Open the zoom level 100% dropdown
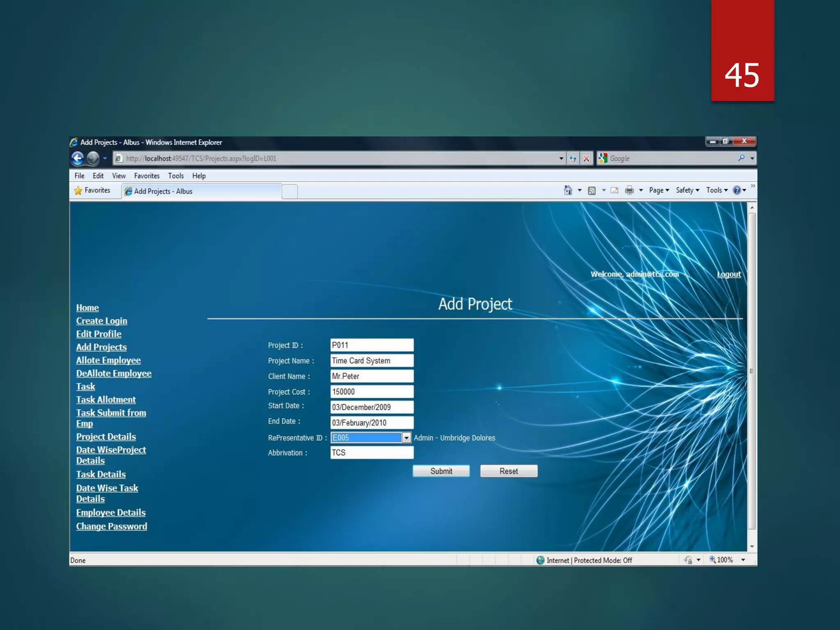The image size is (840, 630). 743,560
